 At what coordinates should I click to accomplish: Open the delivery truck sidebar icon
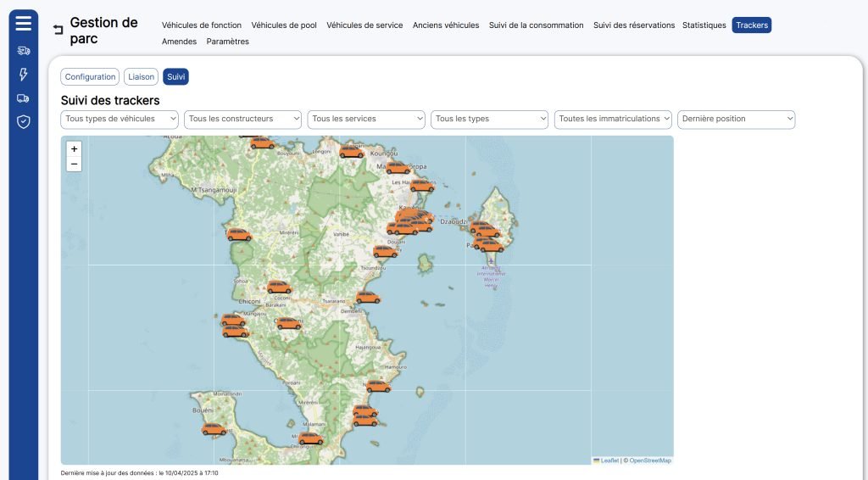pos(23,51)
